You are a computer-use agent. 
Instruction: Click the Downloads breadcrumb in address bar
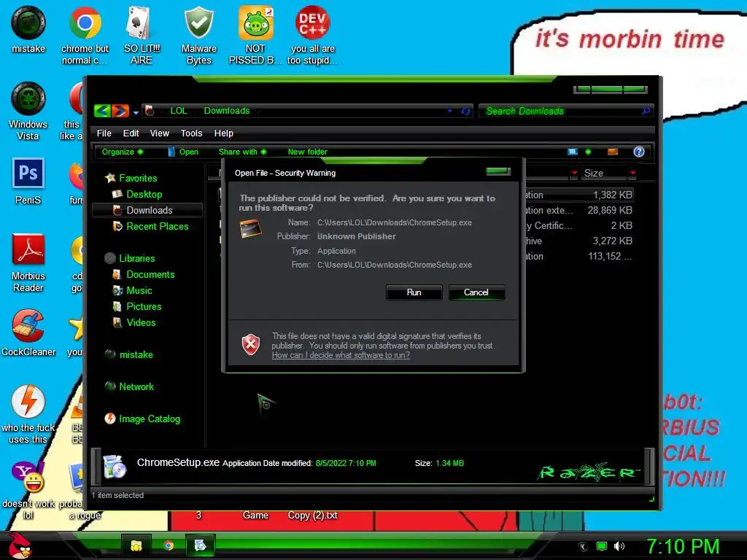(x=227, y=111)
